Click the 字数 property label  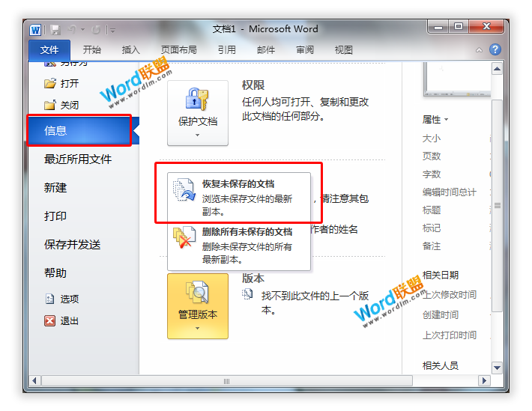pyautogui.click(x=432, y=174)
